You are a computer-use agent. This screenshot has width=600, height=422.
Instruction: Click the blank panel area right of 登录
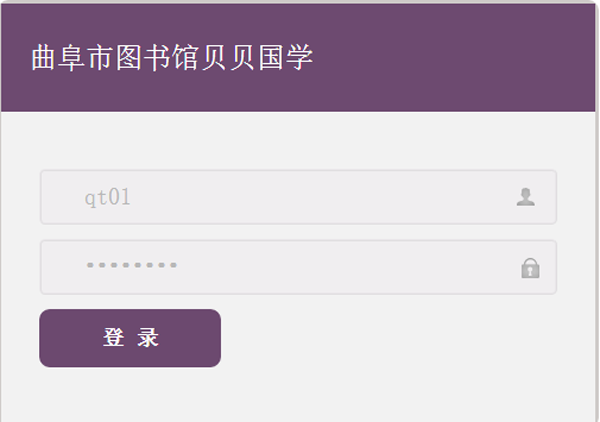point(406,338)
